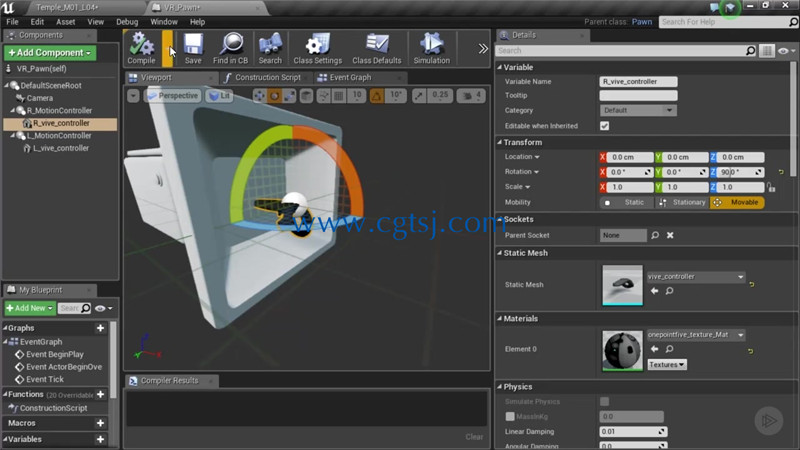
Task: Focus Search For Help field
Action: pos(723,22)
